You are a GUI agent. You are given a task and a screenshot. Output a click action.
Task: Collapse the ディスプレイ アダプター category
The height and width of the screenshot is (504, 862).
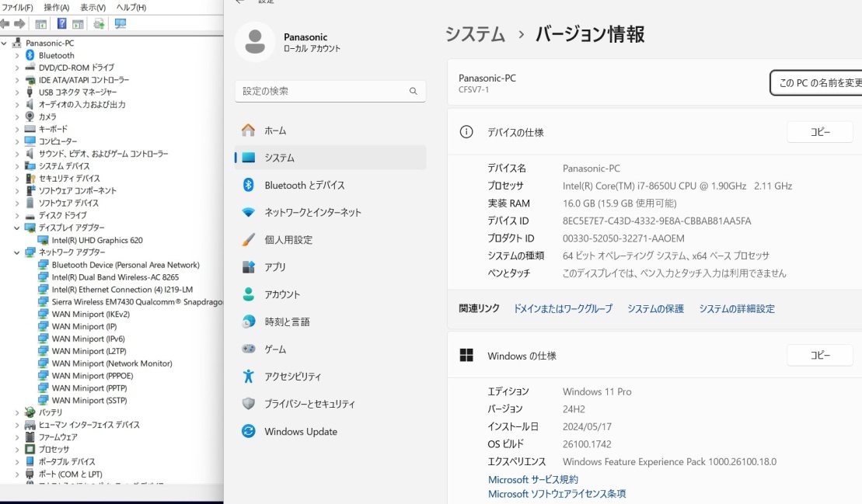[17, 228]
